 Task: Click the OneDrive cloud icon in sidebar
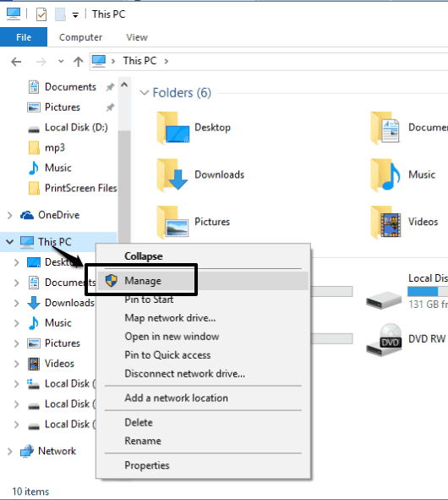pos(27,215)
